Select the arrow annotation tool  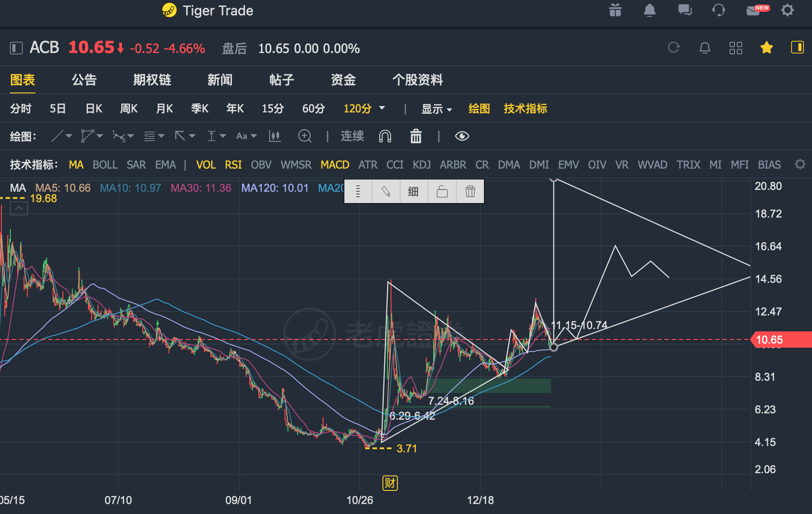pos(180,136)
